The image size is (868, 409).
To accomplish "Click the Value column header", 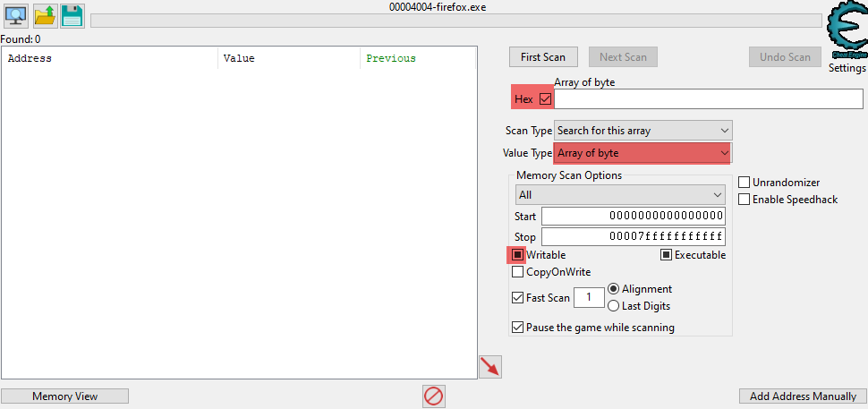I will (x=289, y=58).
